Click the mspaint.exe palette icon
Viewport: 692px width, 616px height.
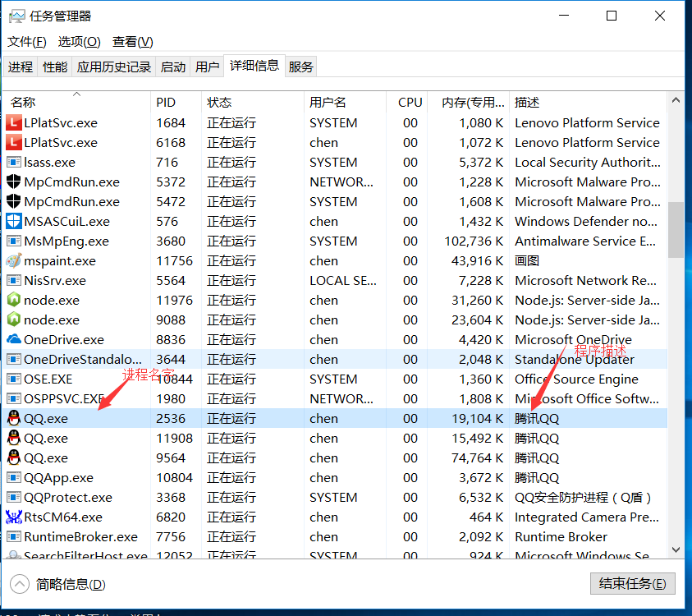point(13,261)
